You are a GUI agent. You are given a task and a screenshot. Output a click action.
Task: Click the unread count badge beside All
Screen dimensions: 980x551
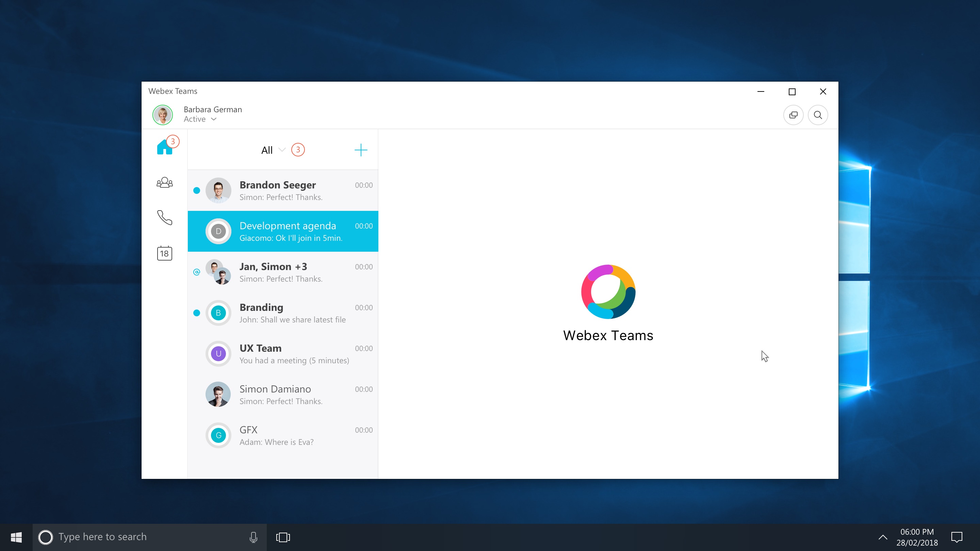[298, 150]
